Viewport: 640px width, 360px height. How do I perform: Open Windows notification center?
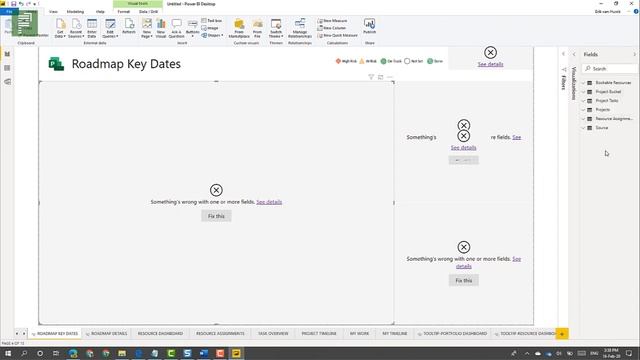click(629, 353)
